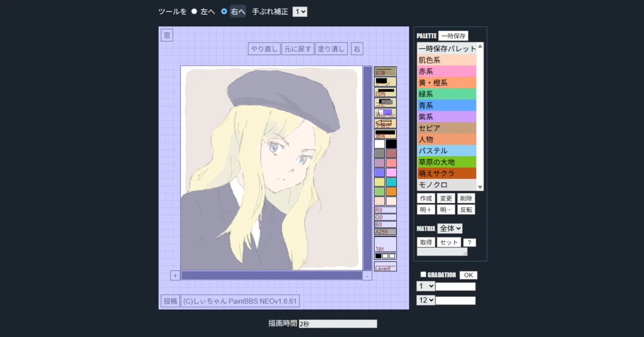Select the トーン tone tool
Screen dimensions: 644x337
(x=385, y=82)
